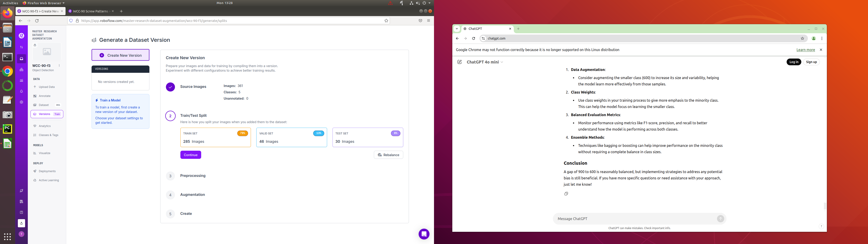Screen dimensions: 868x244
Task: Open the Annotate sidebar item
Action: click(45, 96)
